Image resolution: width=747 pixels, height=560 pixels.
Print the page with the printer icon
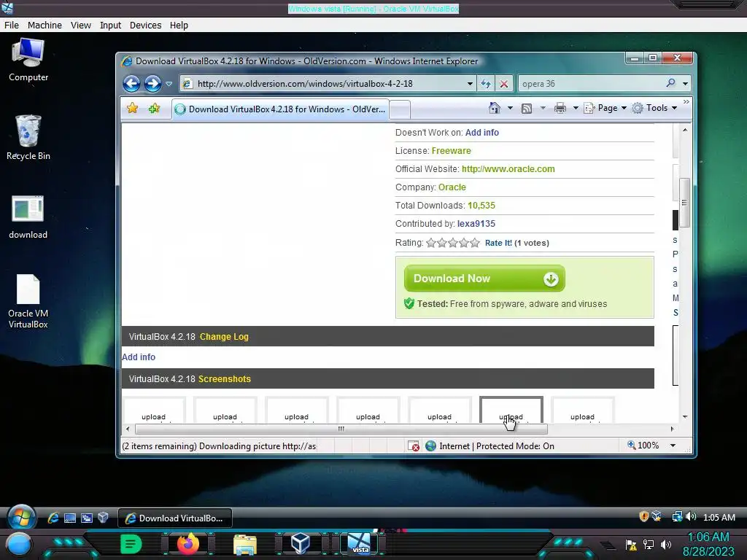click(560, 108)
